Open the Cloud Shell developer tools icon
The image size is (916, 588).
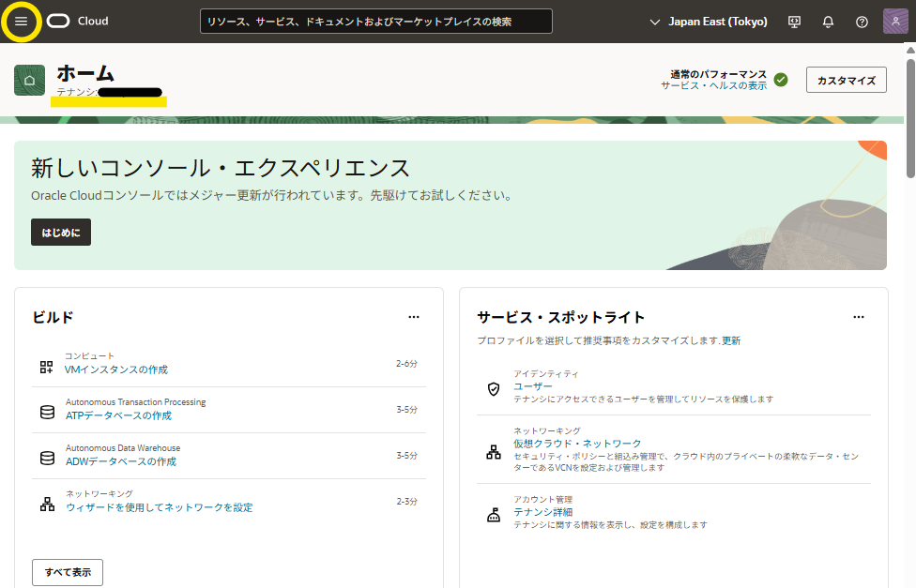click(x=795, y=22)
